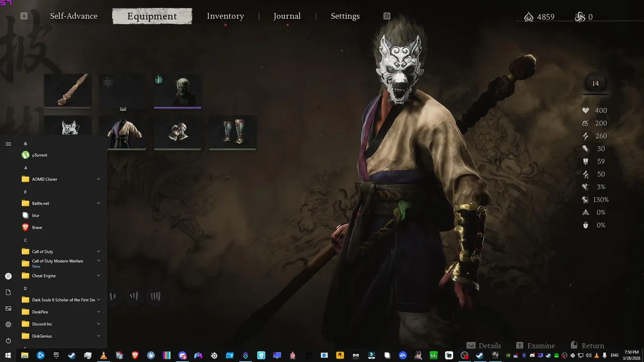Open the Settings tab in game menu
Viewport: 644px width, 362px height.
coord(345,16)
